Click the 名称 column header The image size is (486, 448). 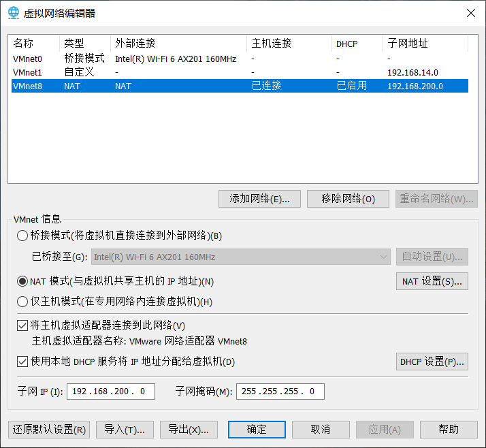[23, 44]
